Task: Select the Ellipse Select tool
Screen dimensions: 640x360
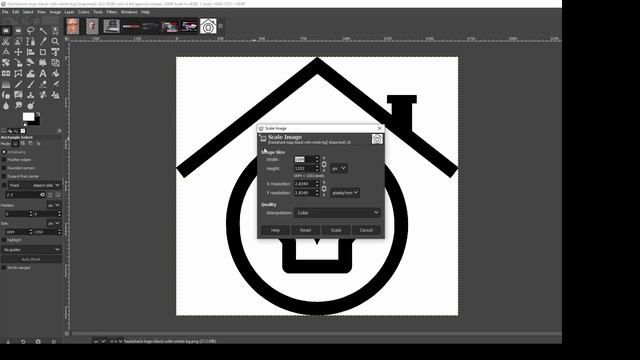Action: click(18, 31)
